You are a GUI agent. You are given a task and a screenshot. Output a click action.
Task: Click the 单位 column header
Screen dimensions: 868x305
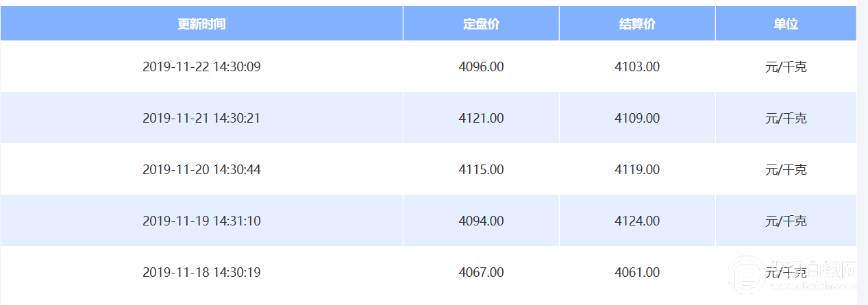(786, 24)
